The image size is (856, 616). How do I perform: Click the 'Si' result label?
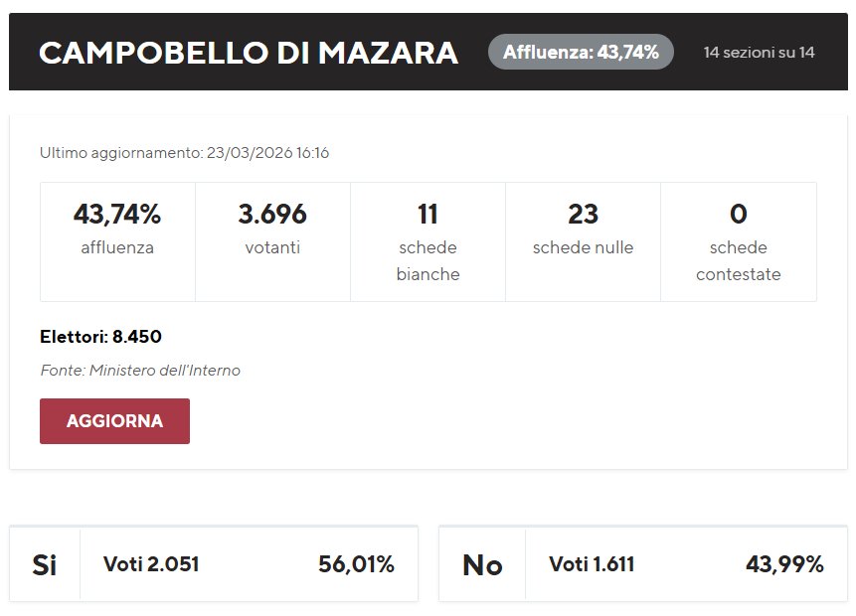(x=45, y=564)
